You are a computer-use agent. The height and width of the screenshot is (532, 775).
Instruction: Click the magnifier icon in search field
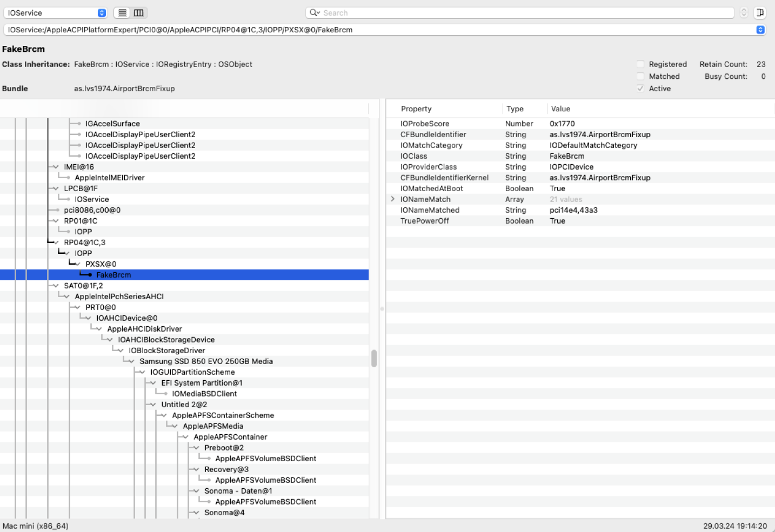pos(314,13)
